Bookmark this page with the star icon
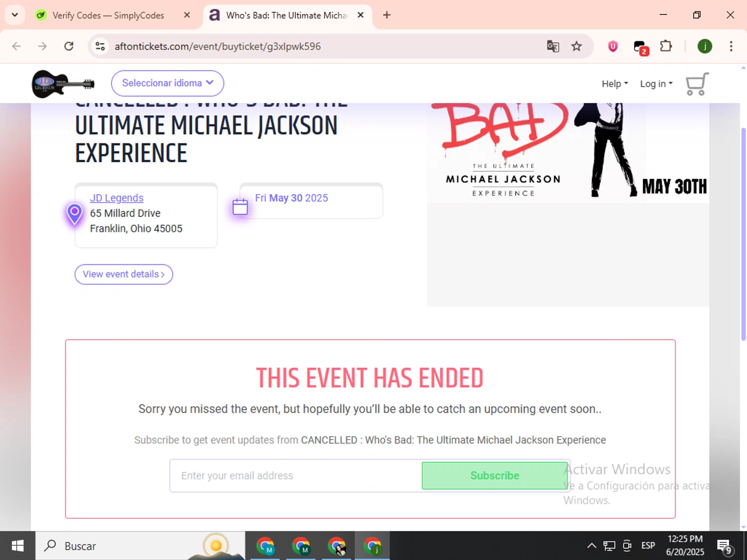The image size is (747, 560). tap(576, 46)
